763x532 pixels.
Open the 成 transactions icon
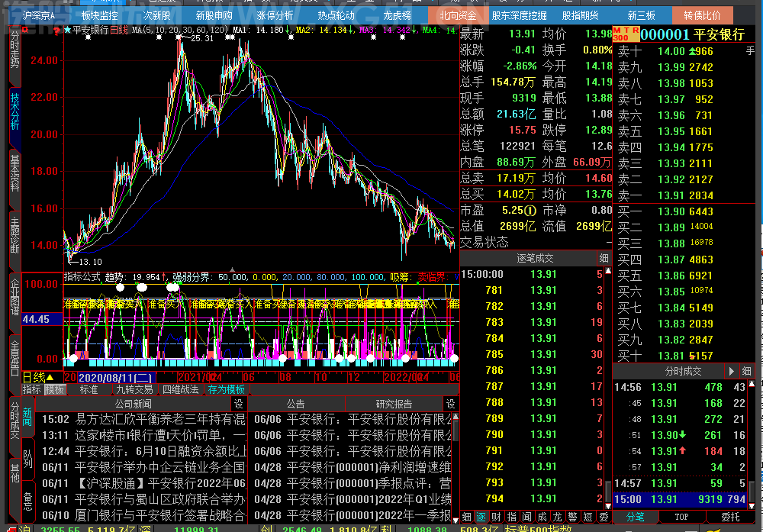click(542, 517)
